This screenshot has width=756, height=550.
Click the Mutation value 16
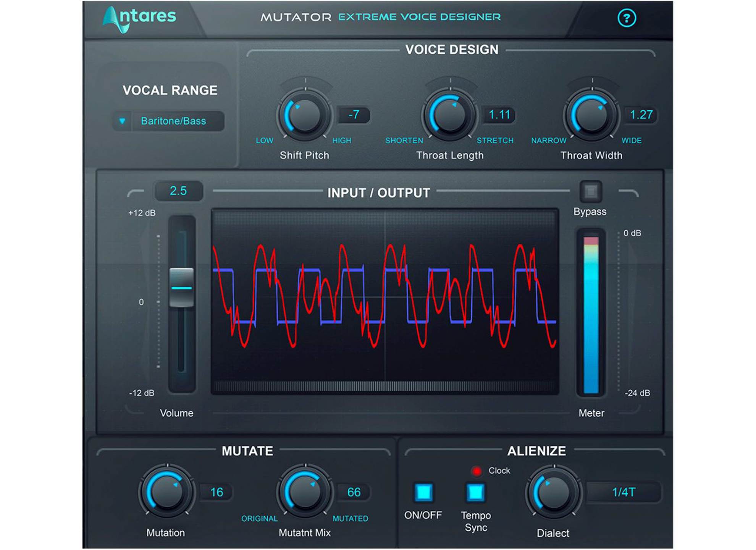(216, 492)
